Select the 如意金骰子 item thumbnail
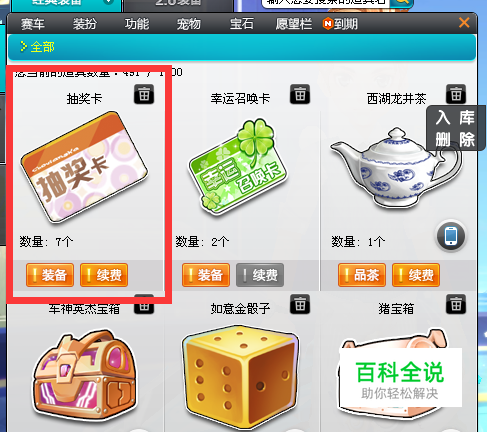The width and height of the screenshot is (487, 432). 240,376
